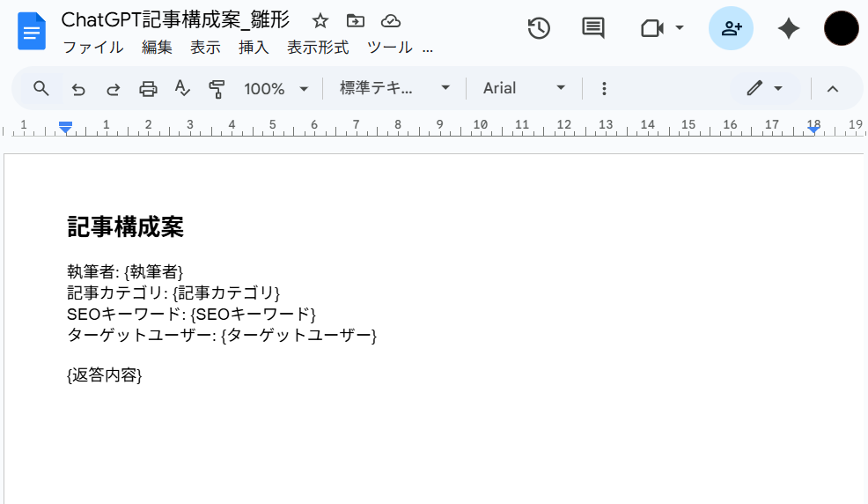The width and height of the screenshot is (868, 504).
Task: Click the line 記事カテゴリ: {記事カテゴリ}
Action: (173, 293)
